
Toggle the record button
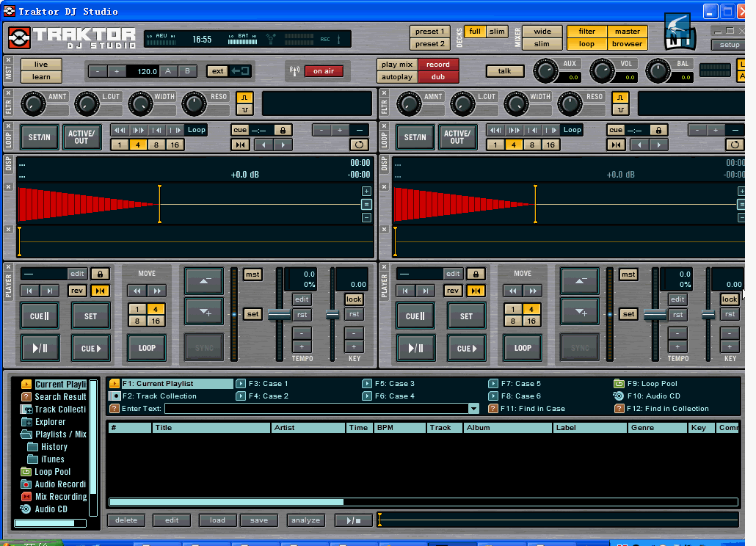click(437, 64)
